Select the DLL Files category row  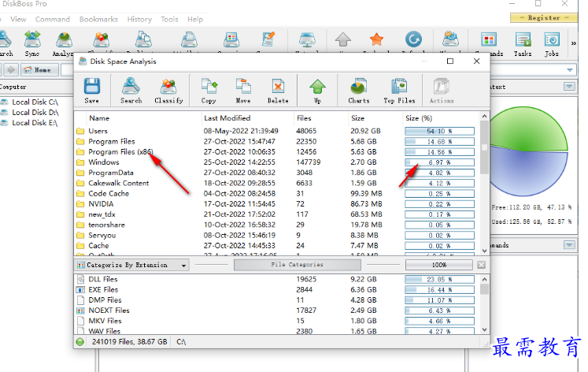coord(277,279)
